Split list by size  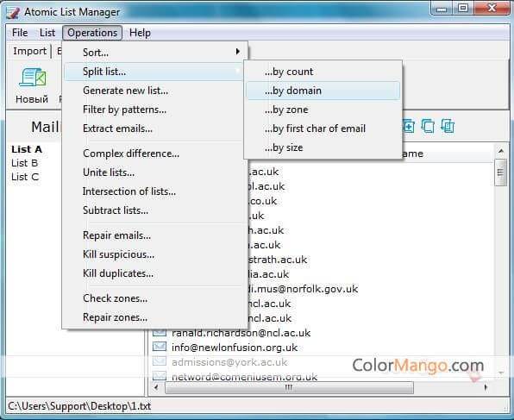323,147
